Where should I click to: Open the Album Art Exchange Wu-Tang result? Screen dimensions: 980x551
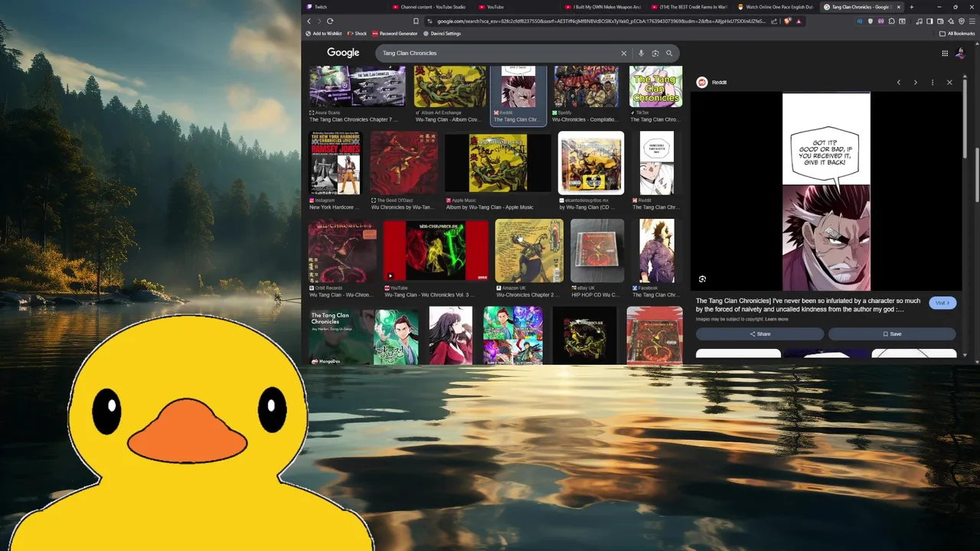[449, 86]
